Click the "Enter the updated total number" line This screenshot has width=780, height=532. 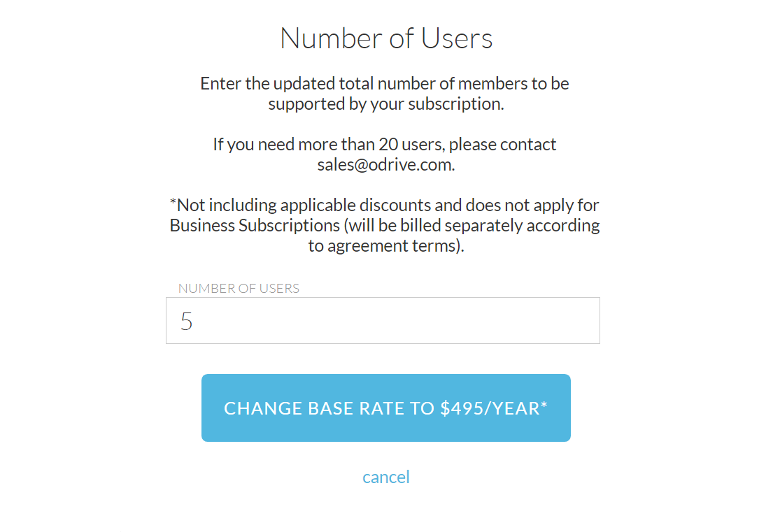pyautogui.click(x=385, y=84)
